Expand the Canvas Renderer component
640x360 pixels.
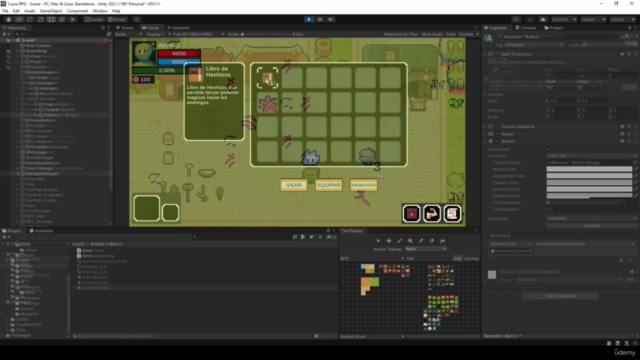click(x=485, y=127)
